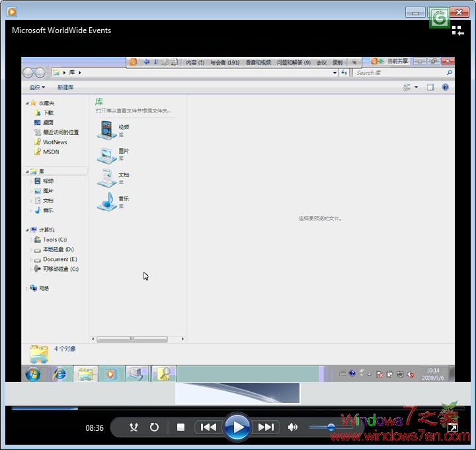The width and height of the screenshot is (476, 450).
Task: Switch to library view icon
Action: 457,30
